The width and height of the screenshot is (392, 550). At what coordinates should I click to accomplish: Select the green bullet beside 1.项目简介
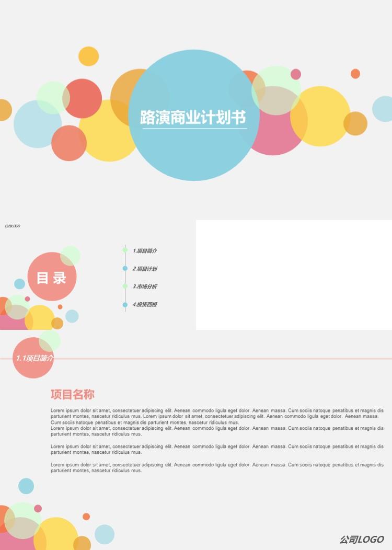coord(125,250)
